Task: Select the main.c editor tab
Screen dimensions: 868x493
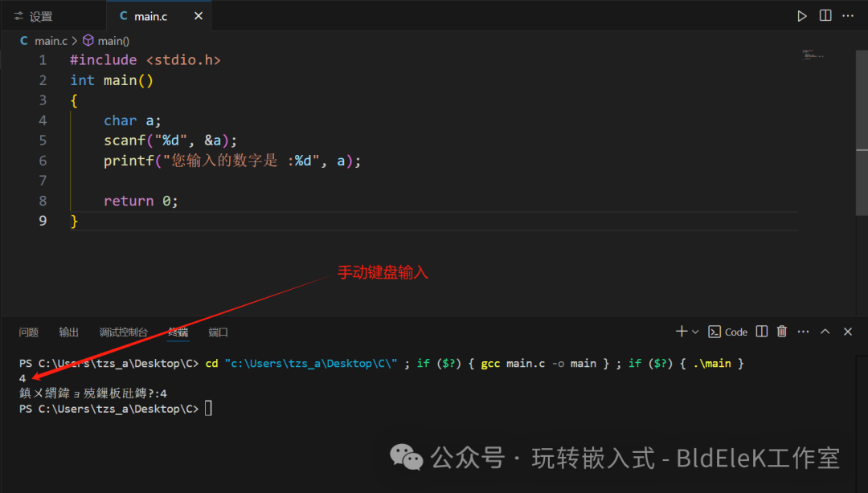Action: (158, 16)
